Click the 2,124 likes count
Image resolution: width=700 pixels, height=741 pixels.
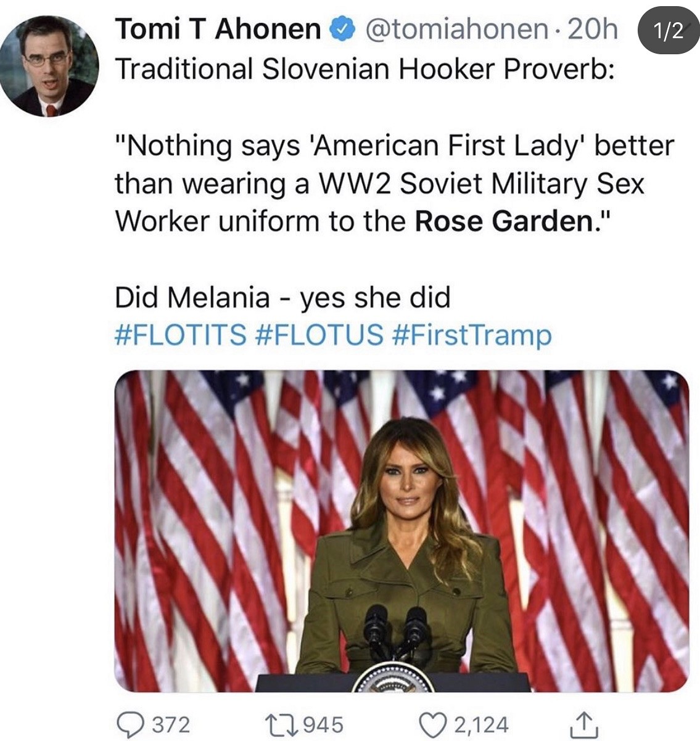pyautogui.click(x=482, y=724)
